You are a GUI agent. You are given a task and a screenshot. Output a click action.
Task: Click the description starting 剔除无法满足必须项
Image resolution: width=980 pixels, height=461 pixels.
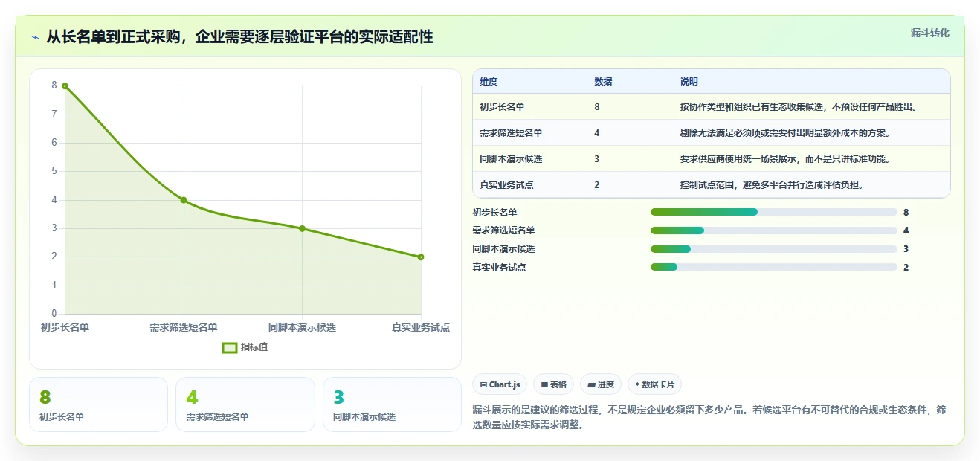click(x=785, y=133)
